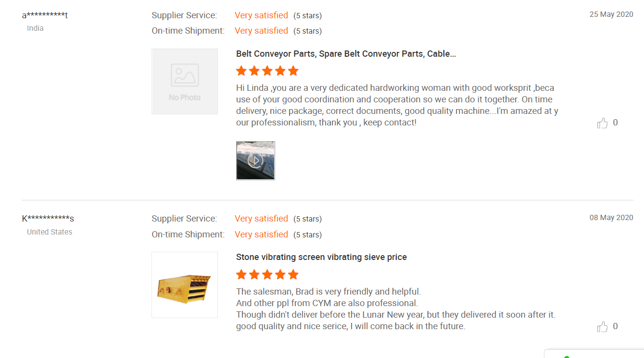Click Very satisfied for Supplier Service in US review
This screenshot has width=644, height=358.
pyautogui.click(x=261, y=219)
